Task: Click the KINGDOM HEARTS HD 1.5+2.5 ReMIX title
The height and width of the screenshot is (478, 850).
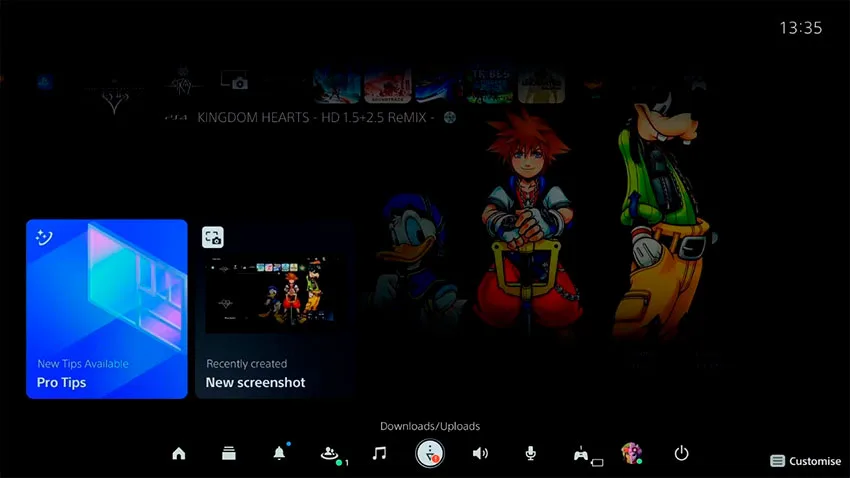Action: [x=315, y=118]
